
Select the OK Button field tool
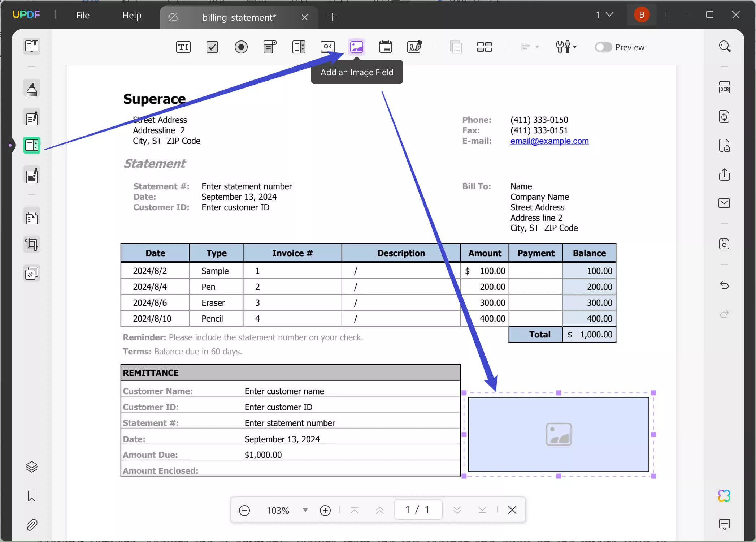(x=327, y=47)
